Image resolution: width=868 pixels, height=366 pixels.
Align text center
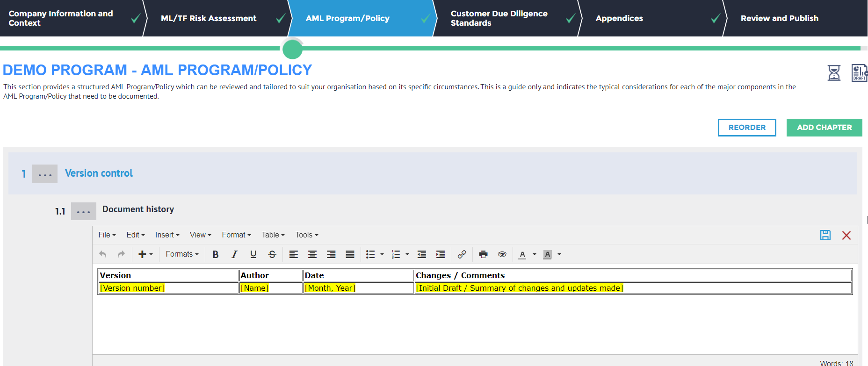[312, 254]
